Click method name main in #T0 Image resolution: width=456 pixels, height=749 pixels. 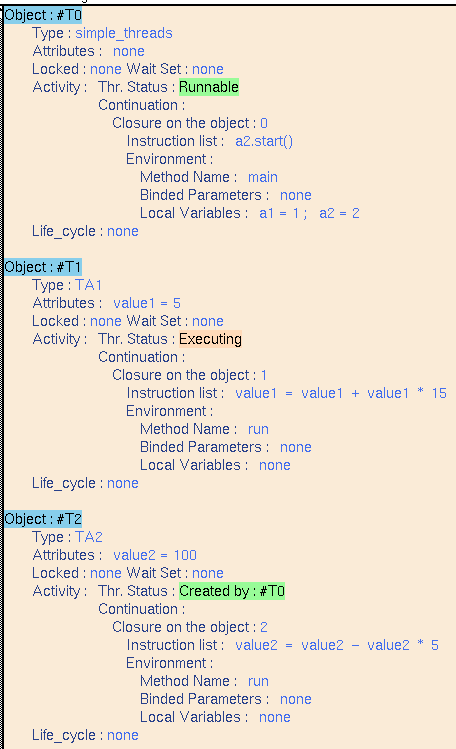click(x=263, y=177)
